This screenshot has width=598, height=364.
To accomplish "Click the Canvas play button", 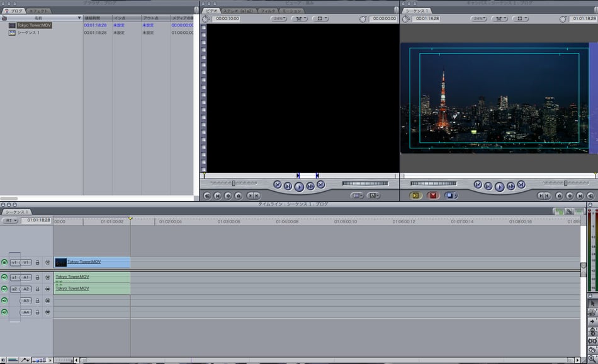I will pos(499,186).
